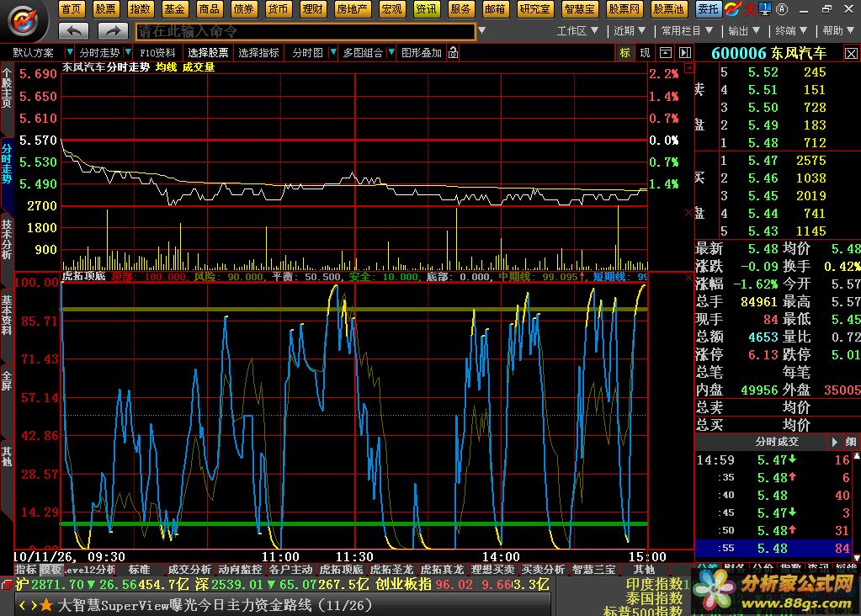This screenshot has height=616, width=861.
Task: Switch to 技术分析 side tab
Action: pyautogui.click(x=7, y=239)
